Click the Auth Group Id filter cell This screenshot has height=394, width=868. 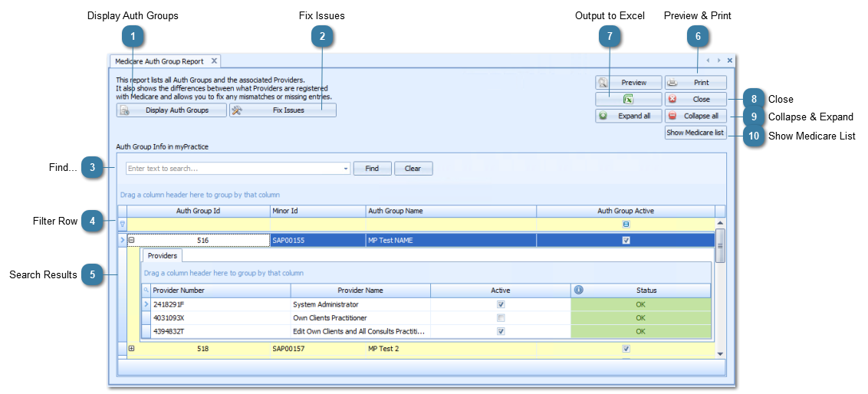(x=199, y=225)
